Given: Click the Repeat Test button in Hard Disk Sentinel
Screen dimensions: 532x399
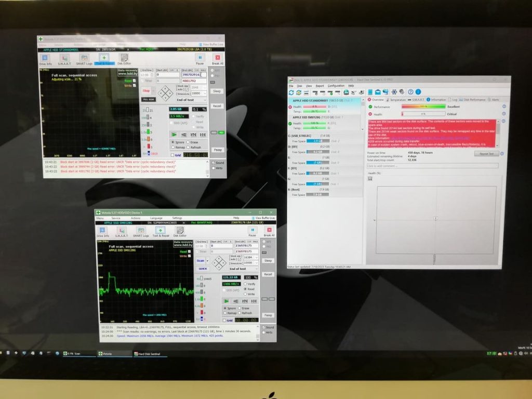Looking at the screenshot, I should tap(486, 154).
